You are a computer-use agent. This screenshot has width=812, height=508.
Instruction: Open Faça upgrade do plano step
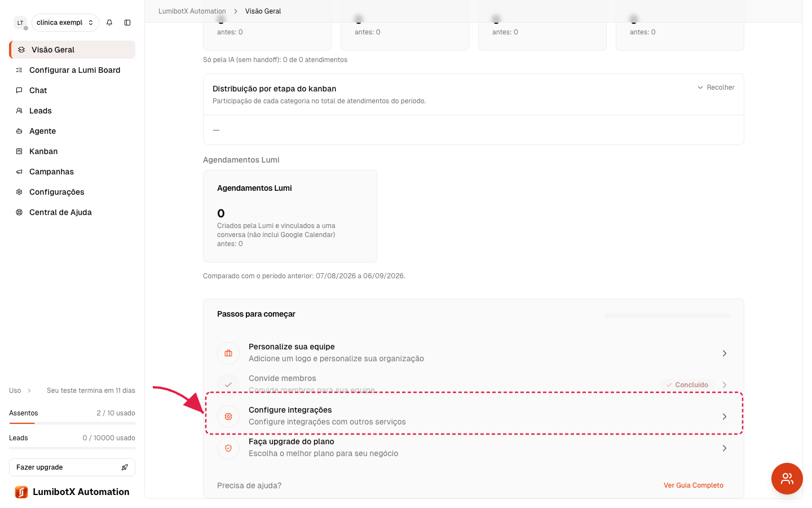(474, 448)
